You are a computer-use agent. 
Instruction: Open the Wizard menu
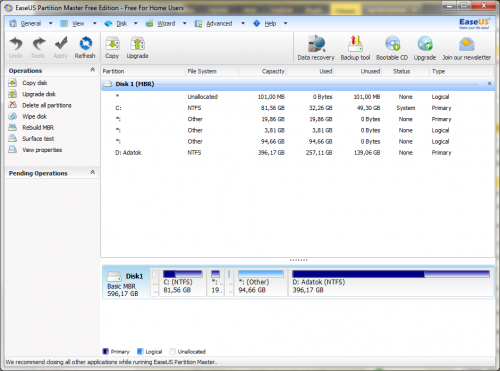pos(166,23)
